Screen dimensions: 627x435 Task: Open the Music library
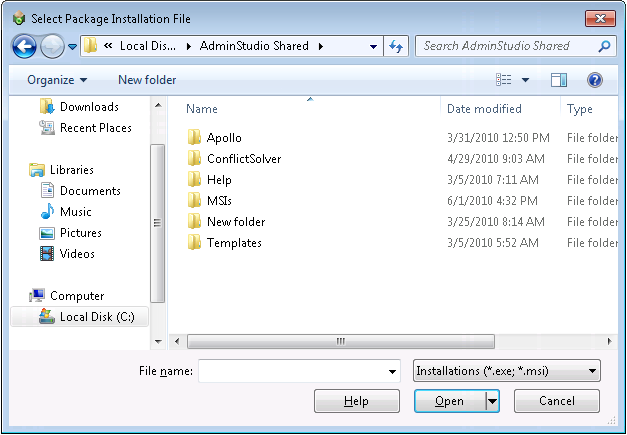[x=75, y=212]
